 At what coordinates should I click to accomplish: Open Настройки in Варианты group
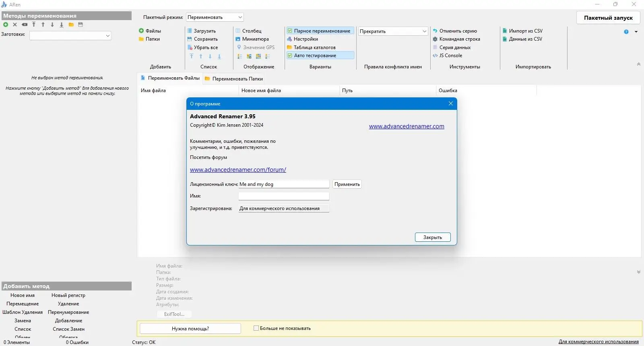click(x=302, y=39)
